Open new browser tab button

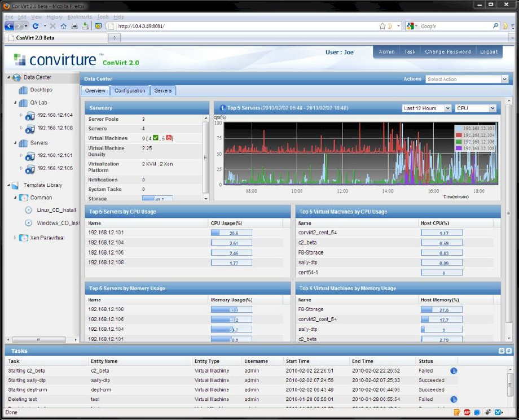point(115,38)
